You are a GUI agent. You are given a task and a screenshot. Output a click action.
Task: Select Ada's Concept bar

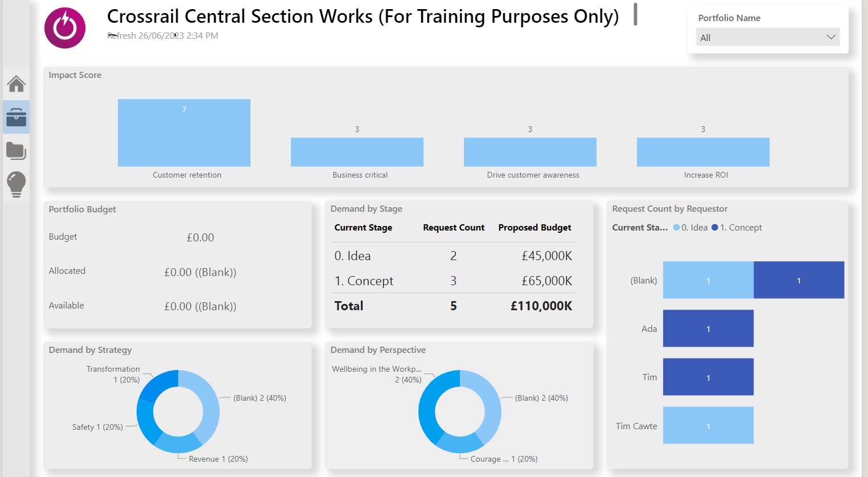click(708, 328)
